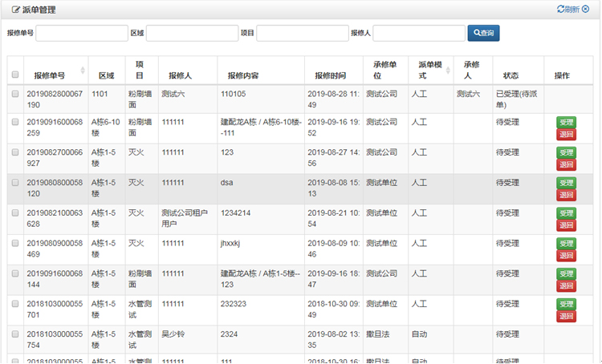Screen dimensions: 602x364
Task: Check the row with 报修内容 110105
Action: [x=15, y=94]
